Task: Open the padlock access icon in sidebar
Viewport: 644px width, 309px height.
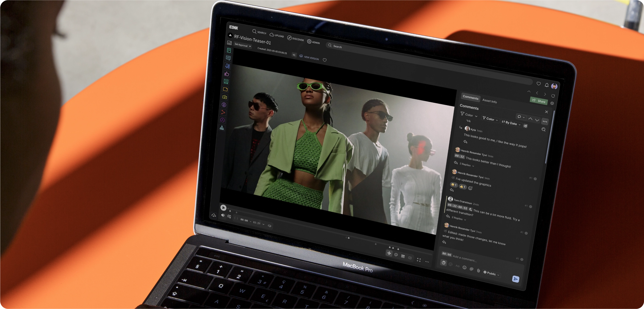Action: (x=224, y=105)
